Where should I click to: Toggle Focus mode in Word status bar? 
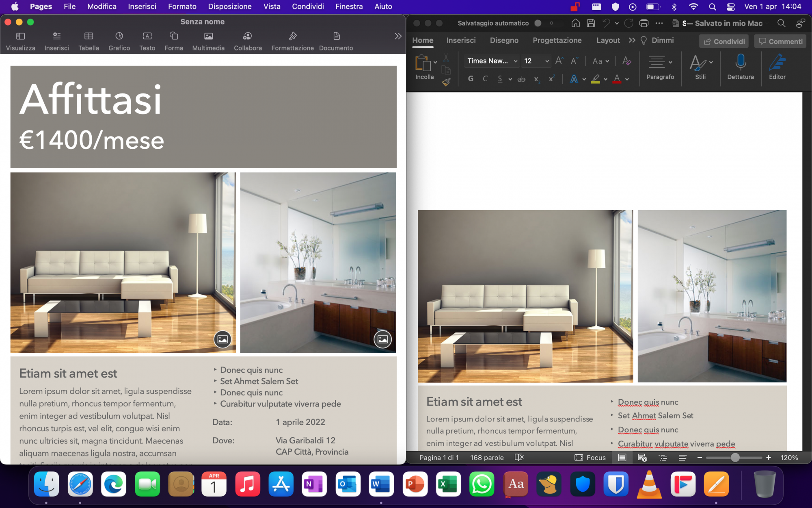(590, 458)
